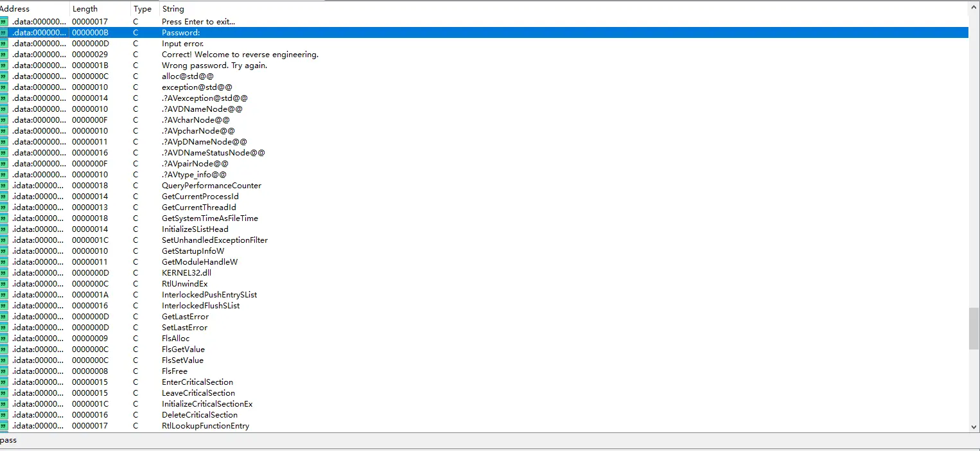Select the 'Press Enter to exit...' string

[x=198, y=22]
